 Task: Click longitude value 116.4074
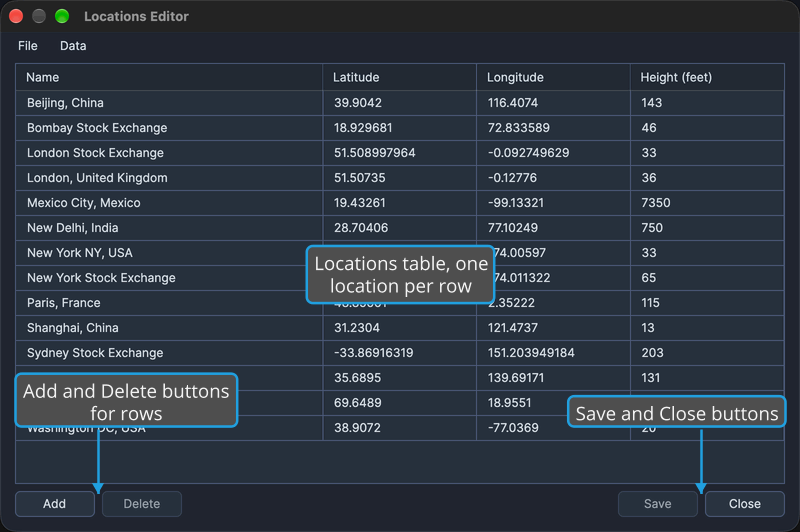pyautogui.click(x=554, y=103)
